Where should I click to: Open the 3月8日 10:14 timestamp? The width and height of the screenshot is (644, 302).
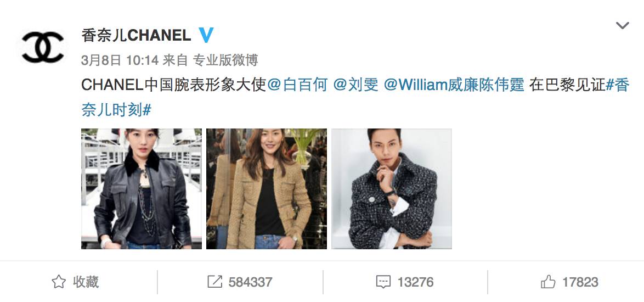point(120,60)
